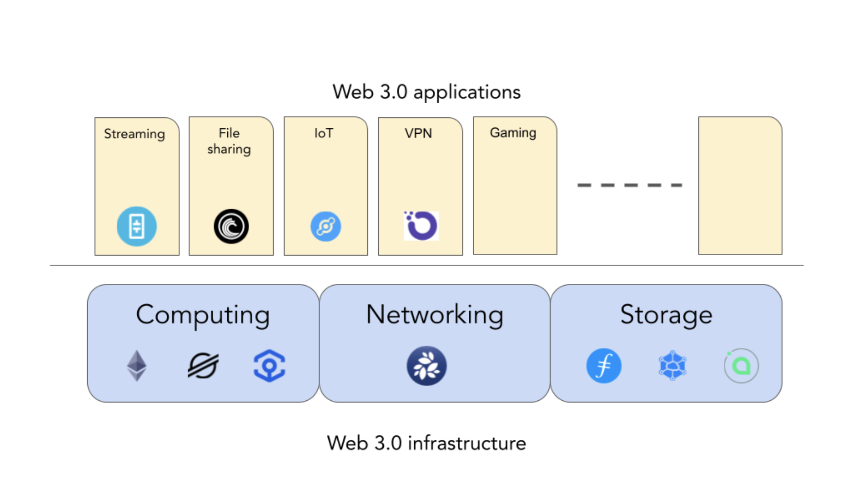Open the Filecoin storage icon
This screenshot has height=488, width=868.
(603, 366)
